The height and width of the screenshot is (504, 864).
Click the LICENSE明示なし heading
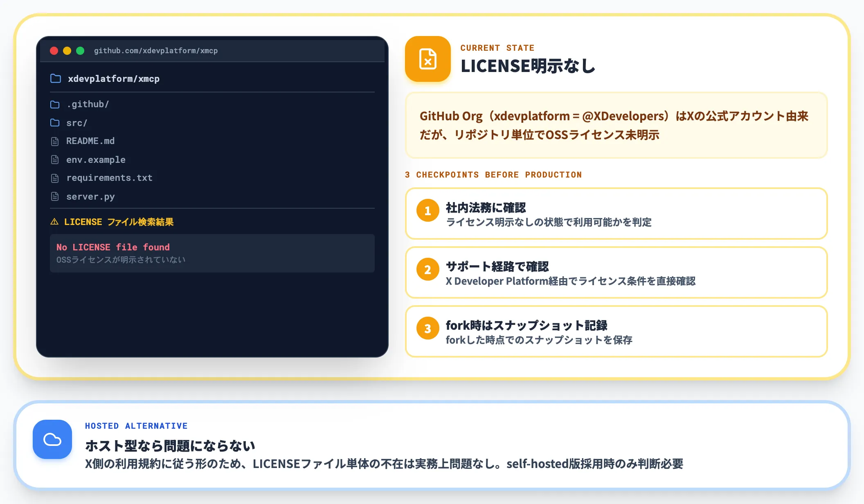pyautogui.click(x=528, y=66)
